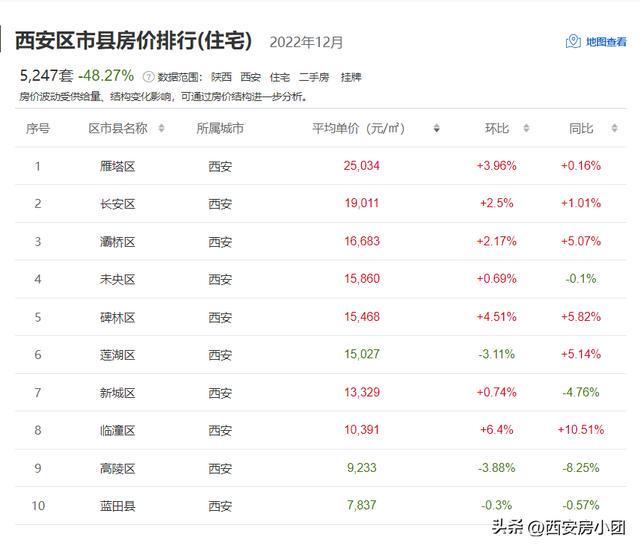
Task: Click row number 10 in 序号 column
Action: click(x=38, y=506)
